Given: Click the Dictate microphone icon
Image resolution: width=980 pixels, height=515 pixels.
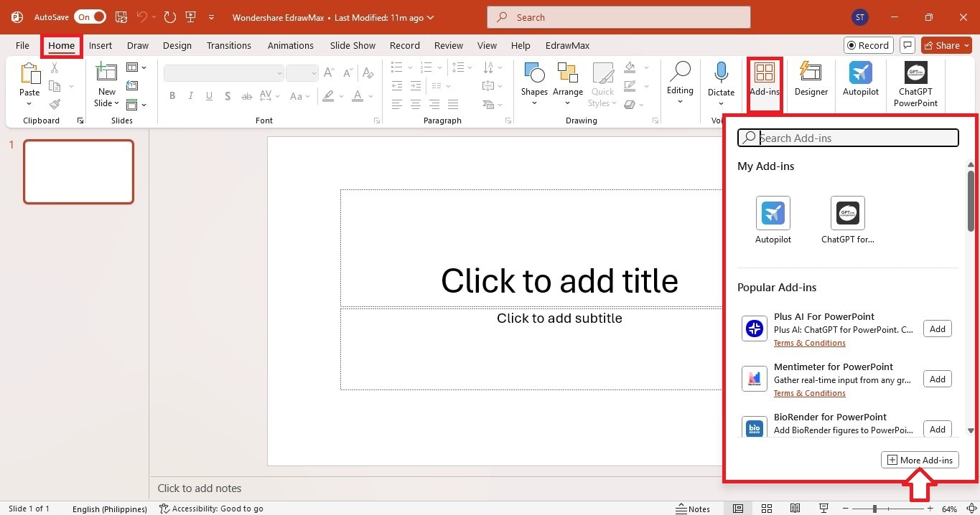Looking at the screenshot, I should pos(721,73).
